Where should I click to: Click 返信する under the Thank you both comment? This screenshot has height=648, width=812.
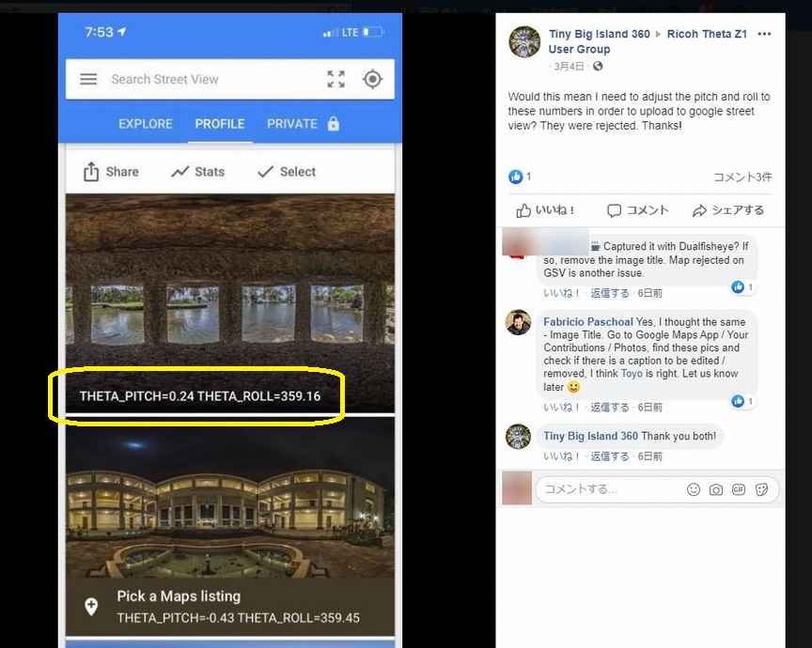click(610, 456)
